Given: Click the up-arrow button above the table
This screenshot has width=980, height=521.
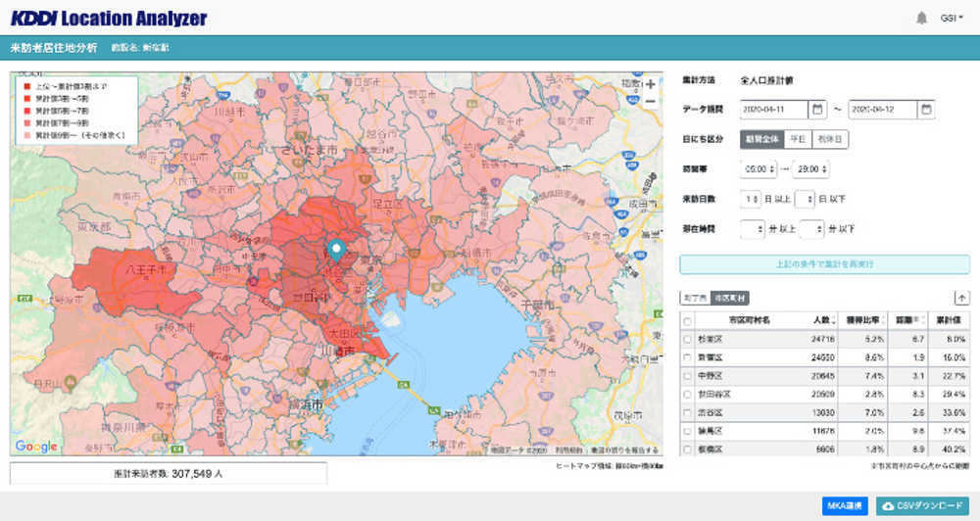Looking at the screenshot, I should 961,298.
